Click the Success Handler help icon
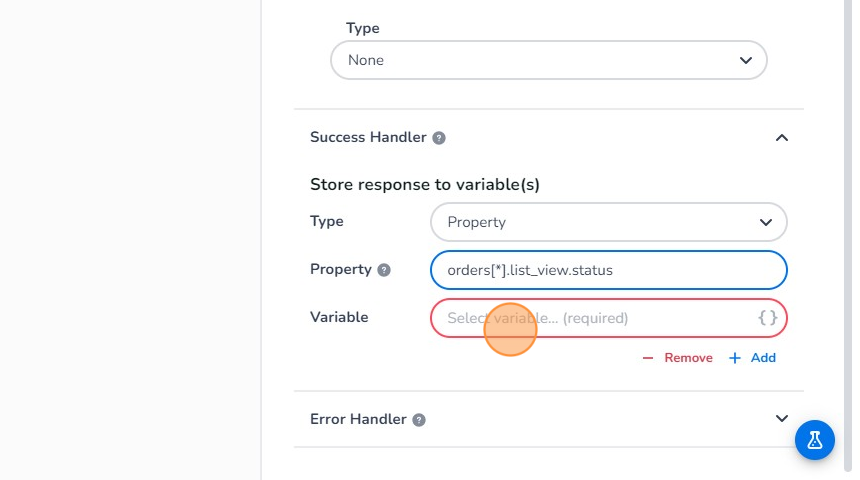Screen dimensions: 860x480 click(439, 138)
